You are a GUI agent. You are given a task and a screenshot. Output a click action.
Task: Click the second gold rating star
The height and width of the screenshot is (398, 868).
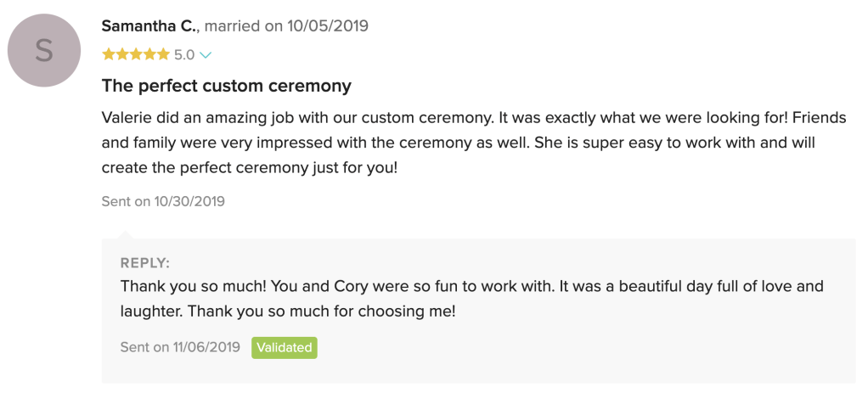tap(121, 55)
